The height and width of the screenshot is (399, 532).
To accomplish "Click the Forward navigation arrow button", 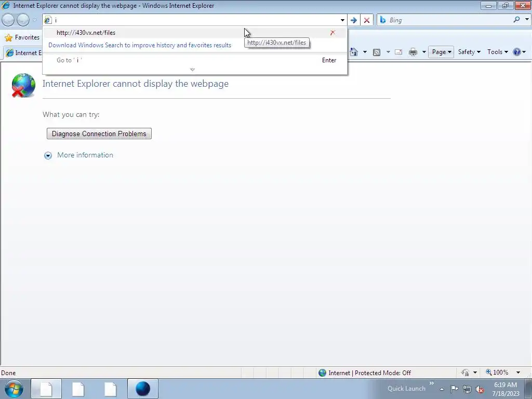I will (23, 20).
